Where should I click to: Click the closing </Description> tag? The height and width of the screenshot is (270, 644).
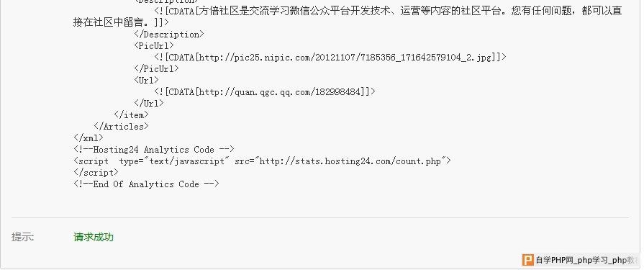click(169, 34)
